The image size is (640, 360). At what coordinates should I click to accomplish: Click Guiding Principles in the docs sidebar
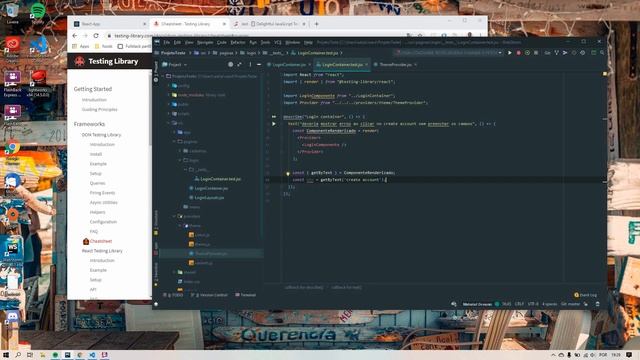[99, 109]
